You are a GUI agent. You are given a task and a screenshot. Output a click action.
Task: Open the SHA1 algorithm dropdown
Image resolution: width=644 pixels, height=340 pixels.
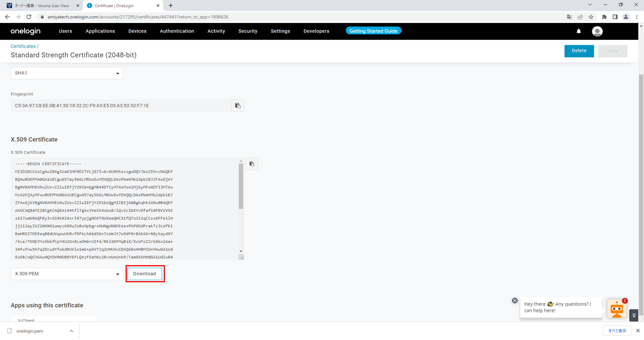pyautogui.click(x=67, y=73)
